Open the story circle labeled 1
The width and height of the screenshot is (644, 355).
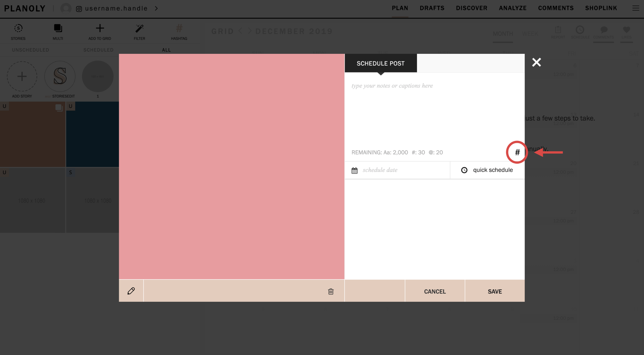coord(98,76)
